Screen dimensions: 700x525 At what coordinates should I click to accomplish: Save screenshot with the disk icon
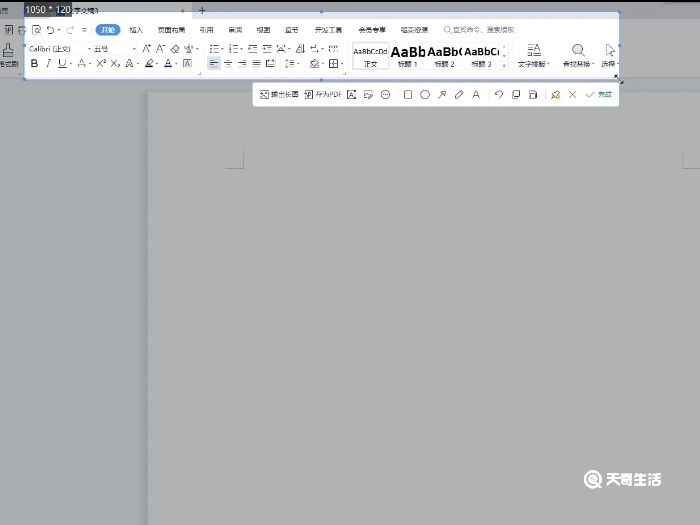pos(533,94)
